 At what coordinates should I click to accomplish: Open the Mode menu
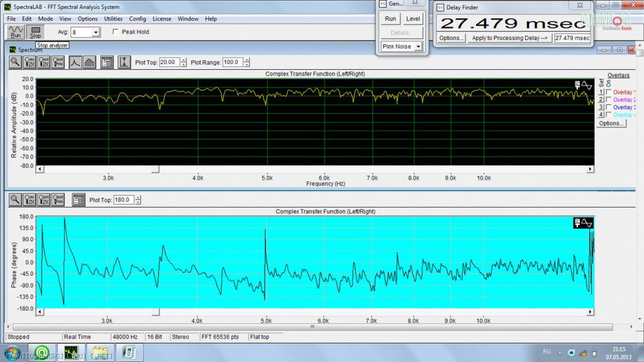[45, 19]
